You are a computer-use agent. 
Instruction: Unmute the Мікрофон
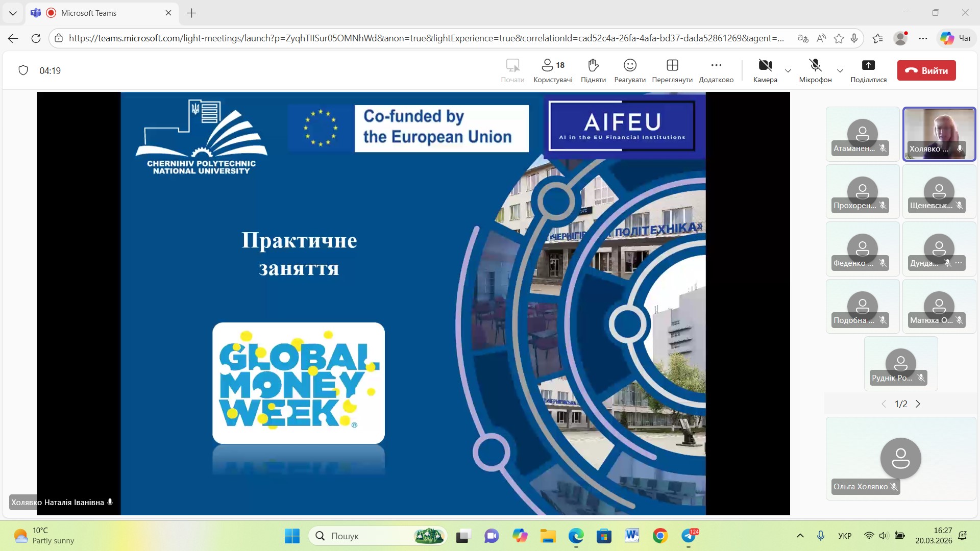point(815,70)
